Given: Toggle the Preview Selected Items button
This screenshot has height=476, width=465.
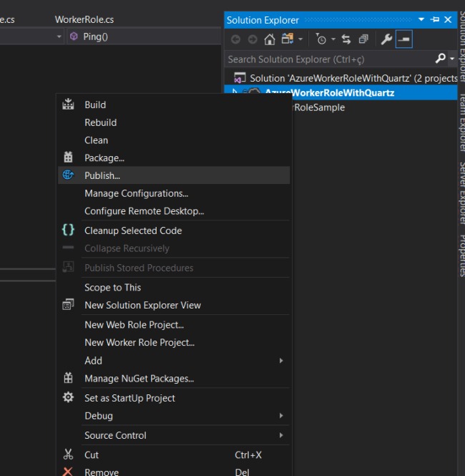Looking at the screenshot, I should [404, 39].
